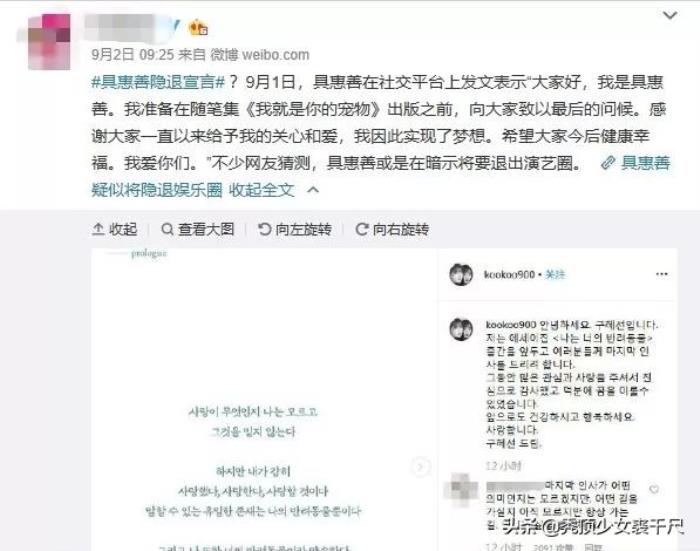The height and width of the screenshot is (551, 700).
Task: Open the three-dot menu on the Instagram post
Action: pos(662,274)
